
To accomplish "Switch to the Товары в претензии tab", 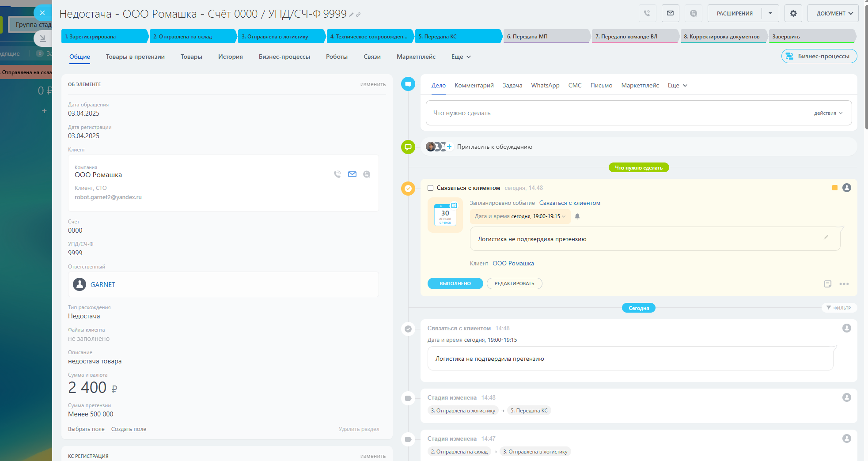I will click(135, 57).
